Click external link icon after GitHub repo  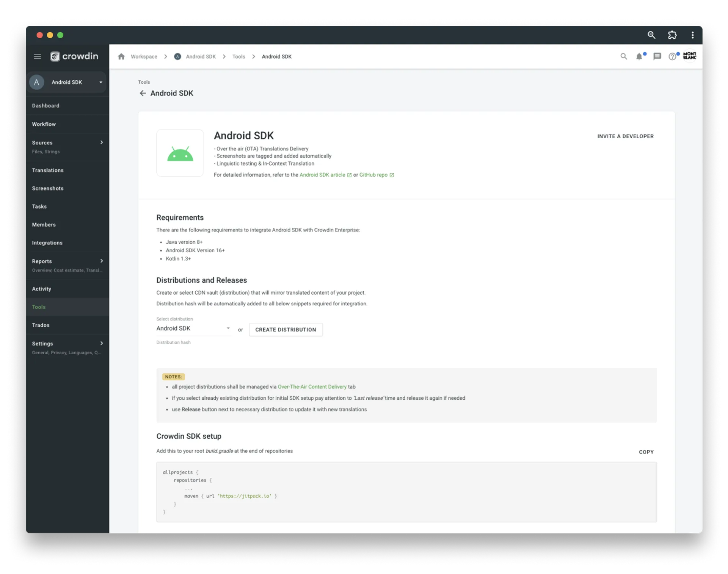tap(392, 175)
